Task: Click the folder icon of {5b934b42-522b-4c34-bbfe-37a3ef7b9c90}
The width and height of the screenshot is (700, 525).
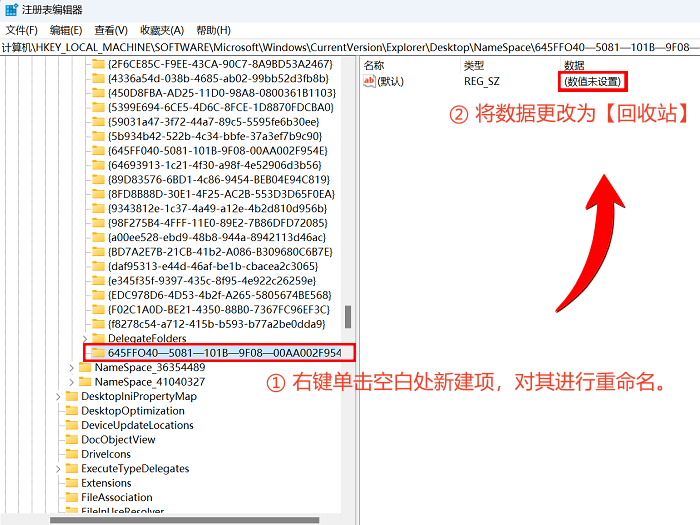Action: point(98,136)
